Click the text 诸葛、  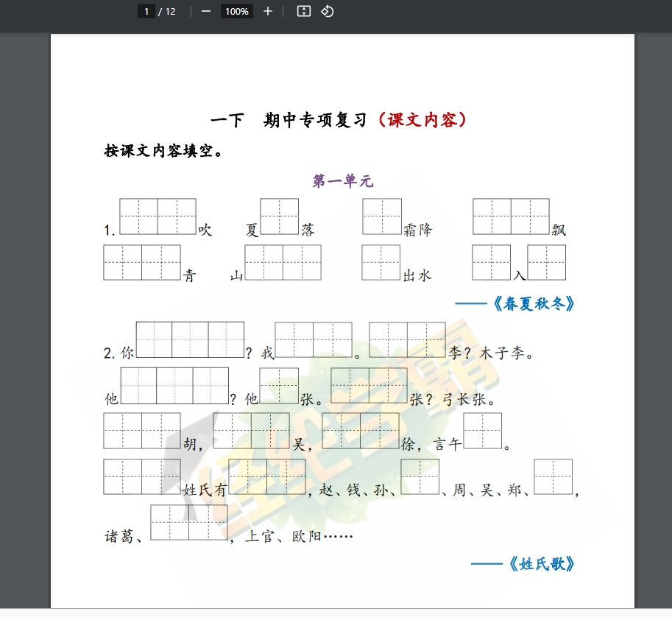124,536
